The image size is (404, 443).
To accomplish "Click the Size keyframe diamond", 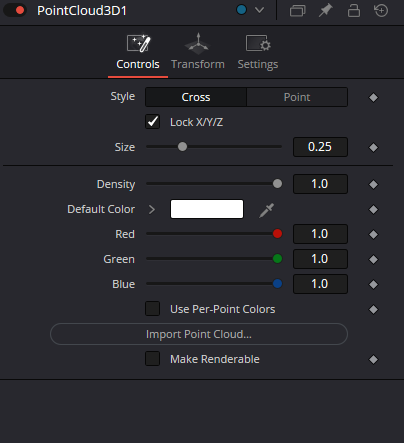I will click(x=373, y=147).
